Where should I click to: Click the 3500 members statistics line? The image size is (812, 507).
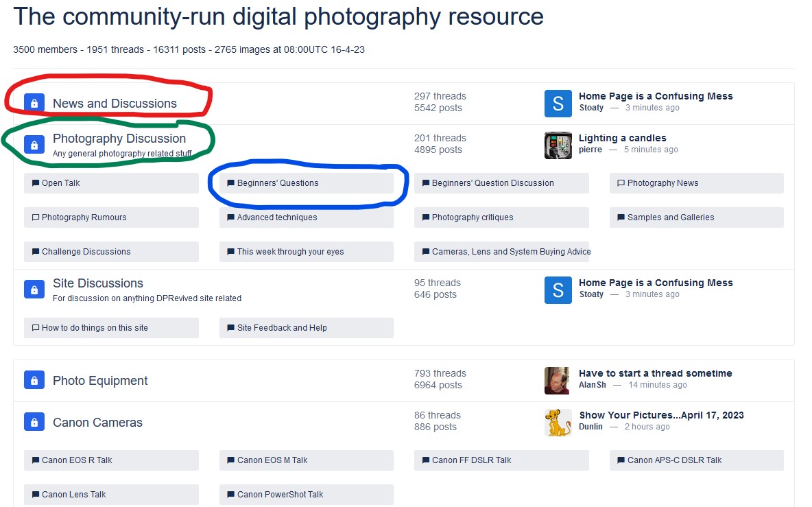[x=189, y=49]
